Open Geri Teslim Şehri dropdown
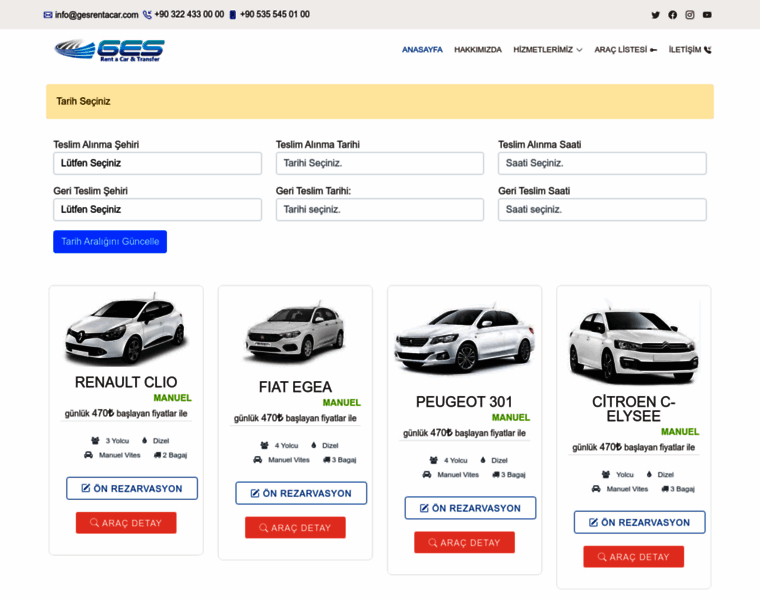The height and width of the screenshot is (600, 760). point(158,210)
